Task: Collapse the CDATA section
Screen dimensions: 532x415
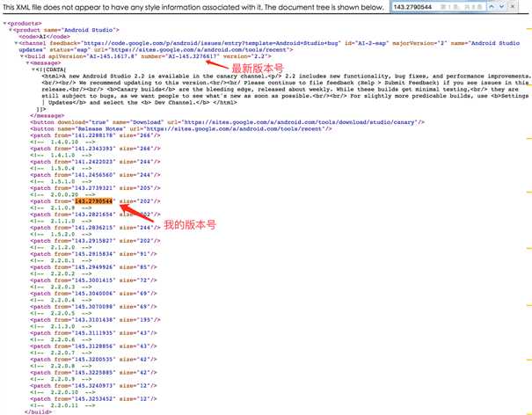Action: pyautogui.click(x=33, y=69)
